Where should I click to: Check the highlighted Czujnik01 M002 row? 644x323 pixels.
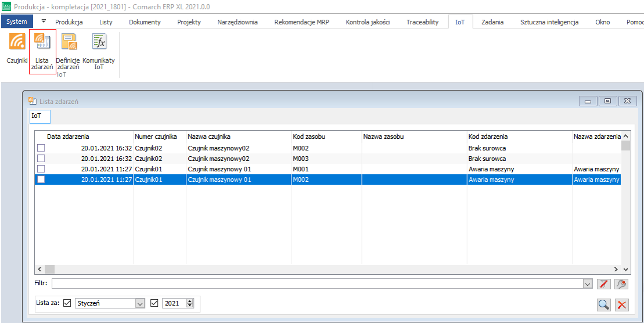coord(41,180)
